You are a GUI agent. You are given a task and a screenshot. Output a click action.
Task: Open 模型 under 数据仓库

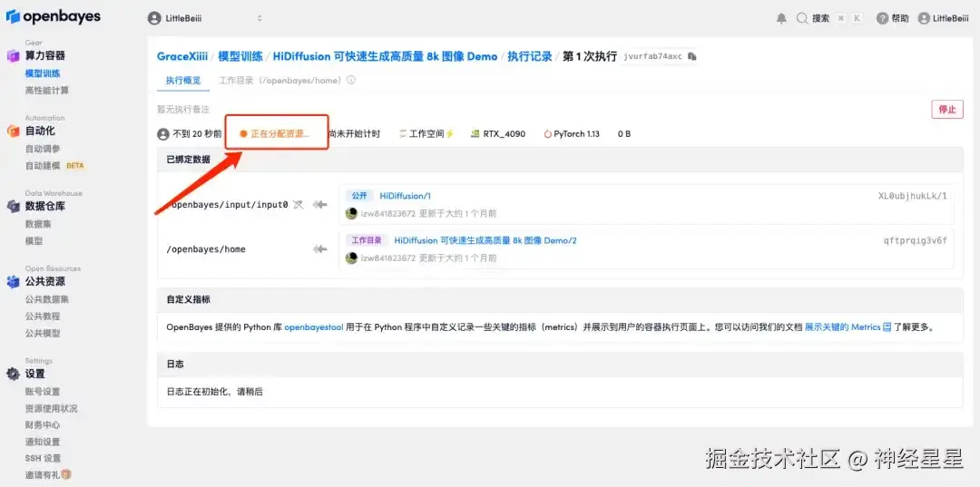34,241
